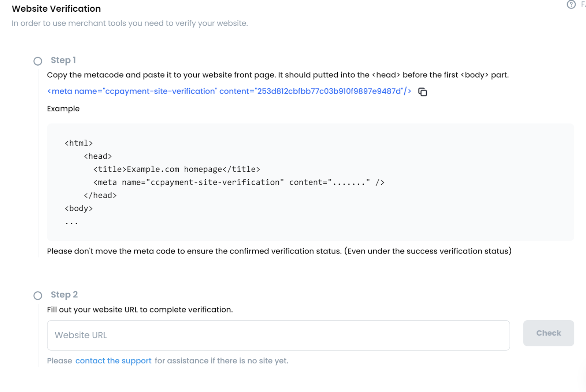Image resolution: width=586 pixels, height=392 pixels.
Task: Click the meta name line in example code
Action: 239,182
